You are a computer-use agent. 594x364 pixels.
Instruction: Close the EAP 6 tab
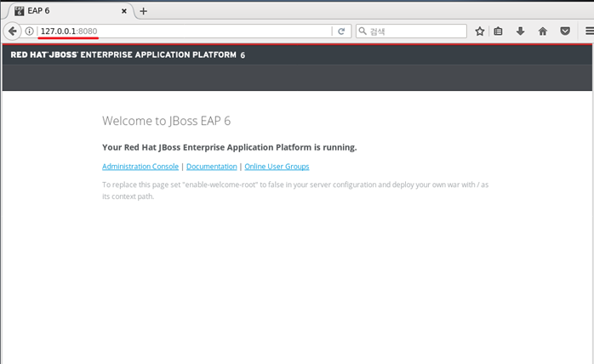coord(124,11)
